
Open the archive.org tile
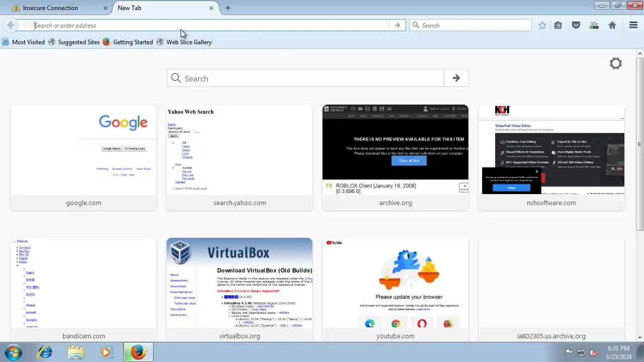[395, 157]
